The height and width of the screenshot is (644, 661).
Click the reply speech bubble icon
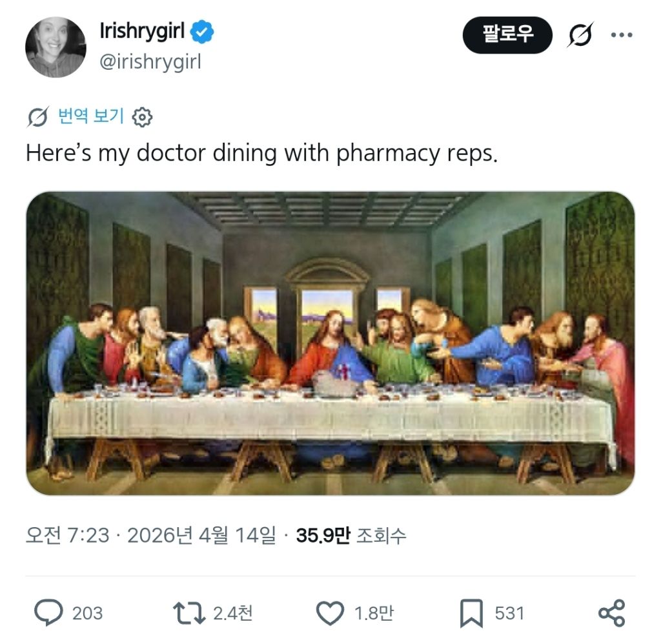pyautogui.click(x=48, y=612)
